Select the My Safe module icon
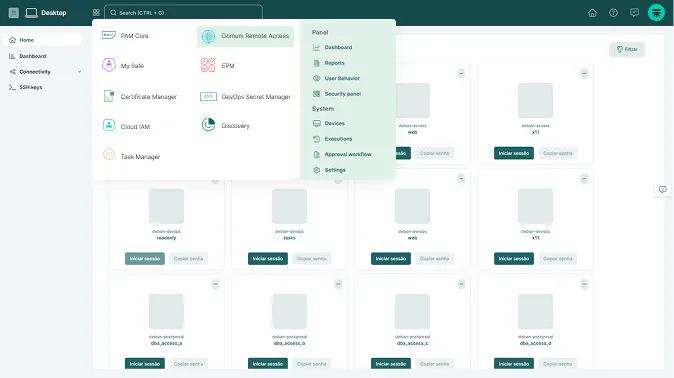This screenshot has height=378, width=674. tap(109, 65)
